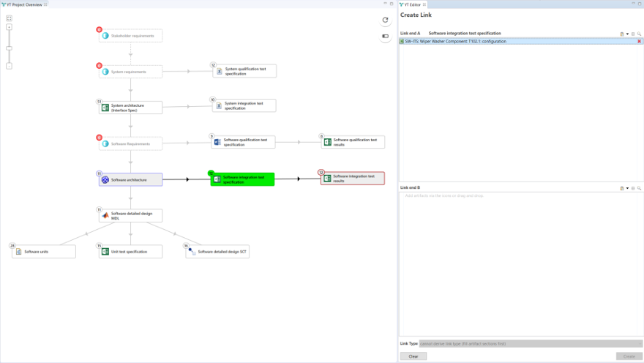Toggle the switch below the refresh button
The width and height of the screenshot is (644, 363).
point(385,36)
